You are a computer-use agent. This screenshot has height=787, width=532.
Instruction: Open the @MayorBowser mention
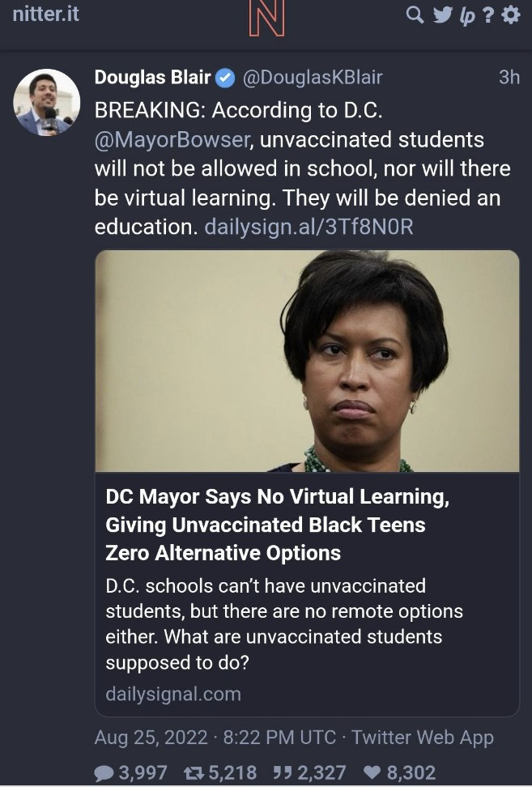[172, 139]
